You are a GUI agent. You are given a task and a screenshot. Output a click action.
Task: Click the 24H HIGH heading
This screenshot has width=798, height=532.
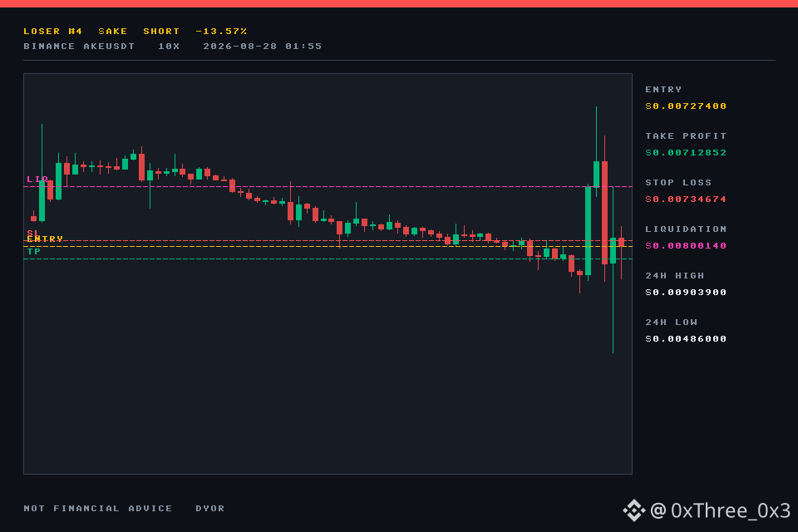tap(675, 276)
